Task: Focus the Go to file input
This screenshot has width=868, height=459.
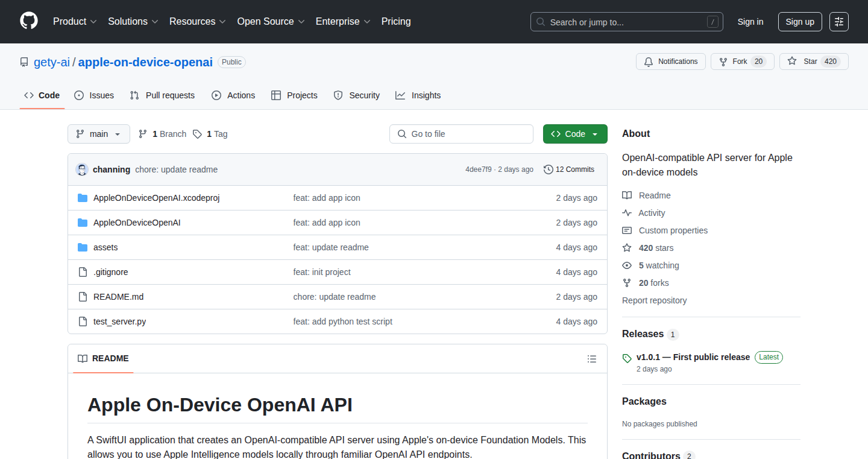Action: (461, 134)
